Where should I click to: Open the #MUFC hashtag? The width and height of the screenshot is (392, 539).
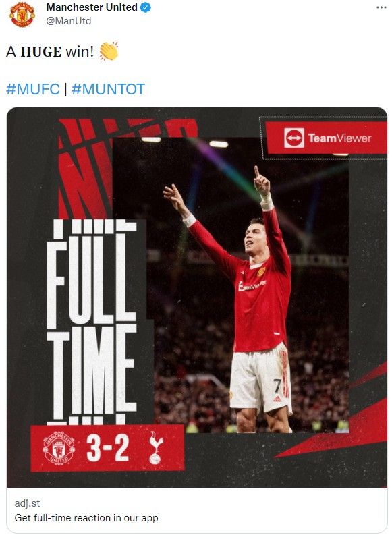point(33,89)
